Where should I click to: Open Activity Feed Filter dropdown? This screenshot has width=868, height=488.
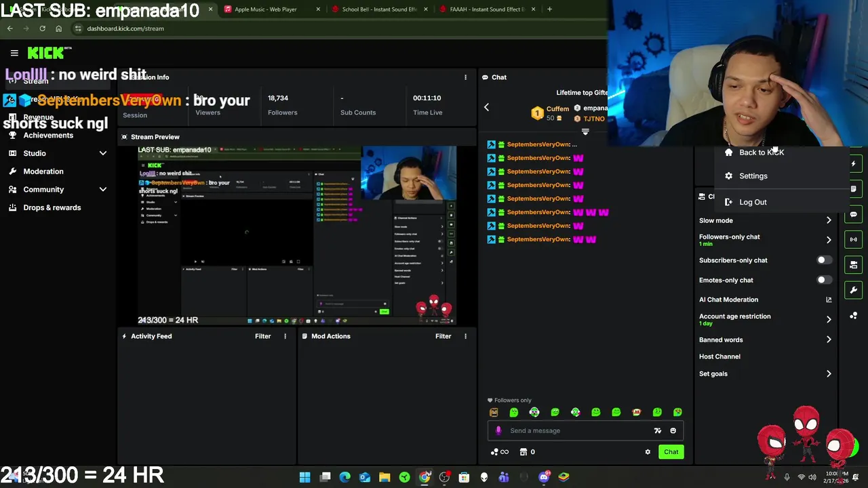tap(262, 336)
